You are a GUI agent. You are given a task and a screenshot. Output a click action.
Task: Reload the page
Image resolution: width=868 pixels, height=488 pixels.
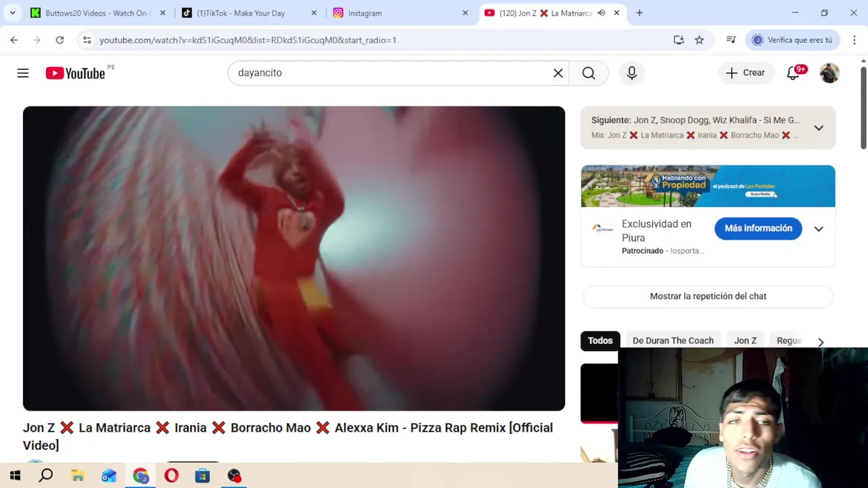(60, 40)
